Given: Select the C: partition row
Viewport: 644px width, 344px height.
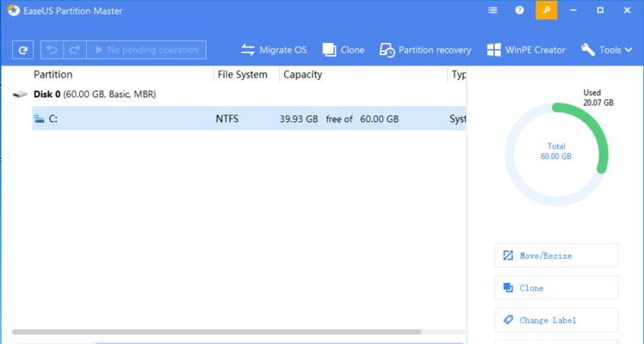Looking at the screenshot, I should (249, 119).
